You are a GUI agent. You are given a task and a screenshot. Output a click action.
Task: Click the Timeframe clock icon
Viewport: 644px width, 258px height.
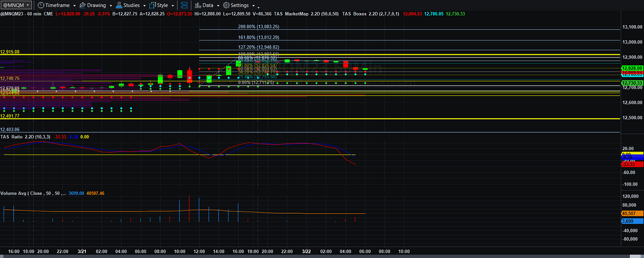click(41, 5)
